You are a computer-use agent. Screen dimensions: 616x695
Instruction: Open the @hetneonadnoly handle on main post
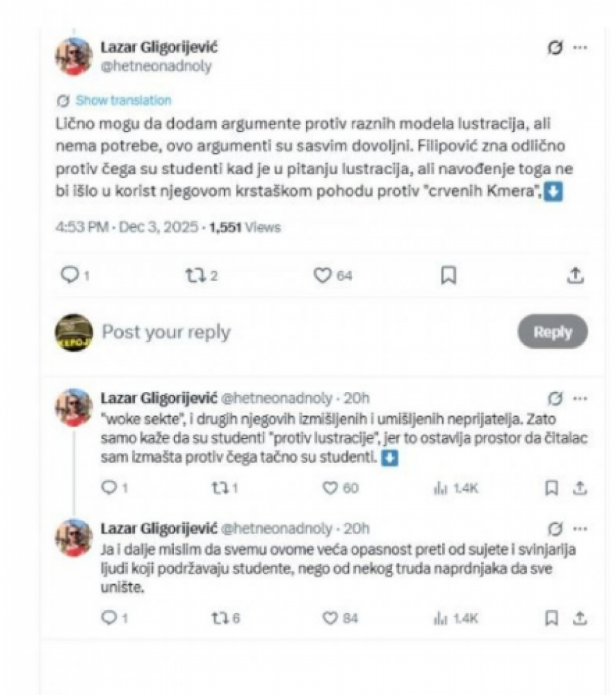[x=156, y=66]
